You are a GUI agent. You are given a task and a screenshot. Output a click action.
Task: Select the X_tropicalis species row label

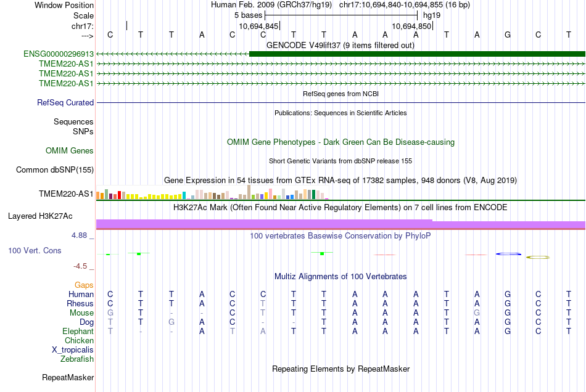(x=73, y=350)
